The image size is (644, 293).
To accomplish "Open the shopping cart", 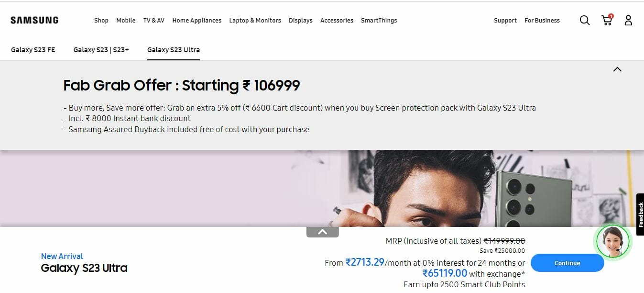I will [x=607, y=20].
